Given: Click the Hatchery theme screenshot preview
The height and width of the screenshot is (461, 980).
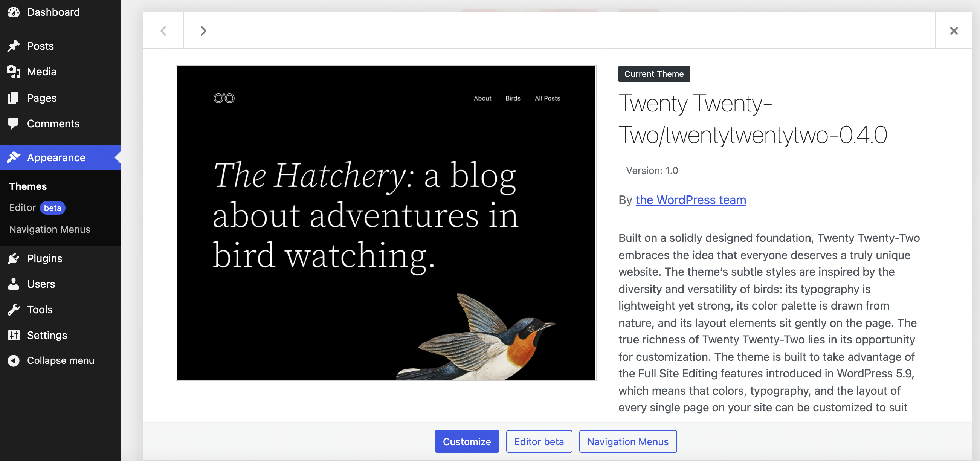Looking at the screenshot, I should pyautogui.click(x=386, y=223).
